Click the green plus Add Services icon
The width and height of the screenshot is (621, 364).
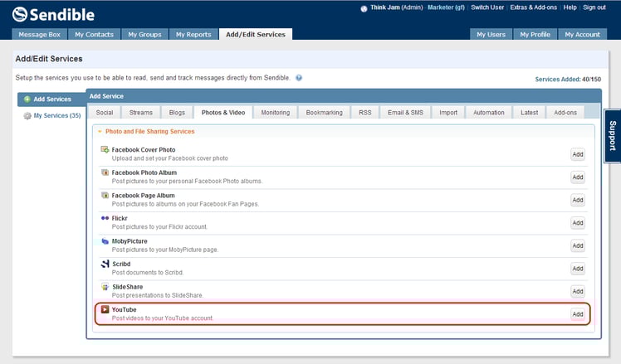pyautogui.click(x=27, y=99)
